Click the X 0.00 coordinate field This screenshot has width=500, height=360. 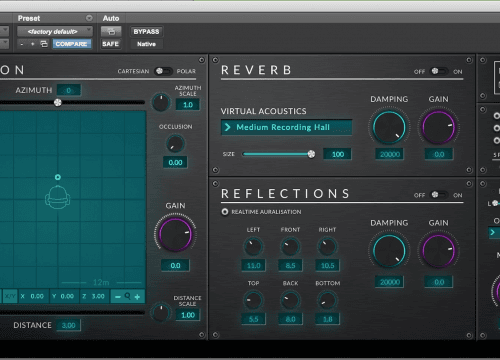(x=33, y=296)
